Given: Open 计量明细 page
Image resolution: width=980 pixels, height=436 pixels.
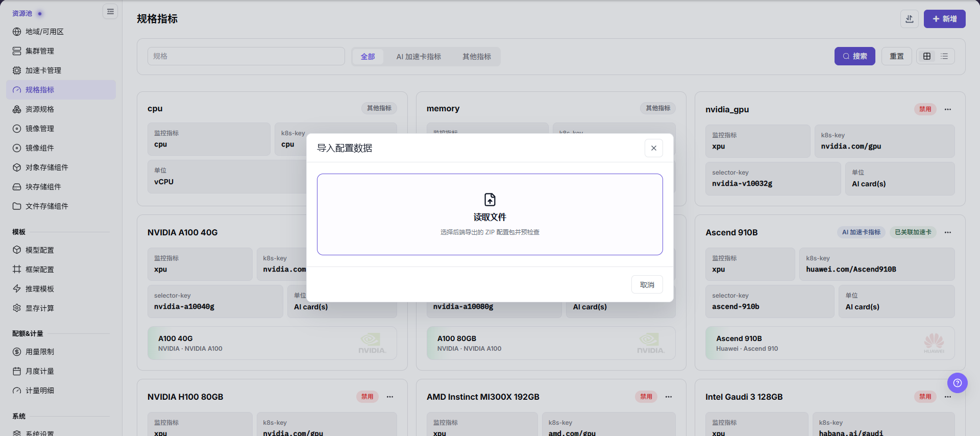Looking at the screenshot, I should coord(61,391).
